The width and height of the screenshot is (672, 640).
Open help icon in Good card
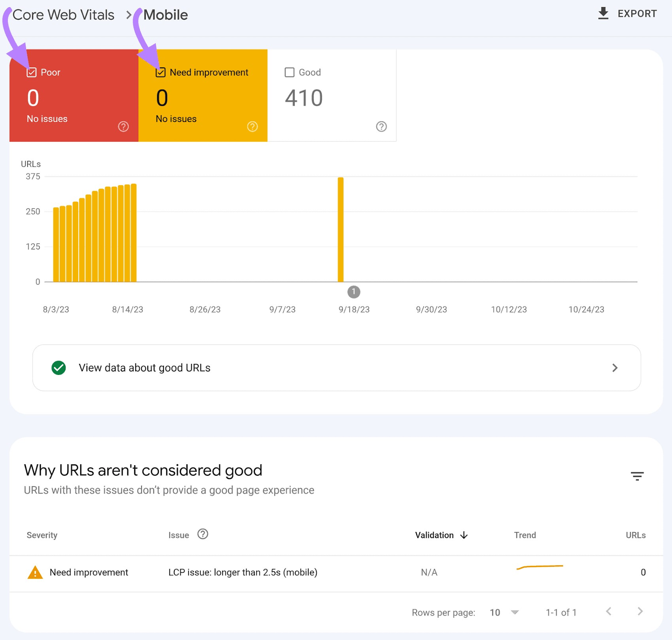[x=381, y=126]
